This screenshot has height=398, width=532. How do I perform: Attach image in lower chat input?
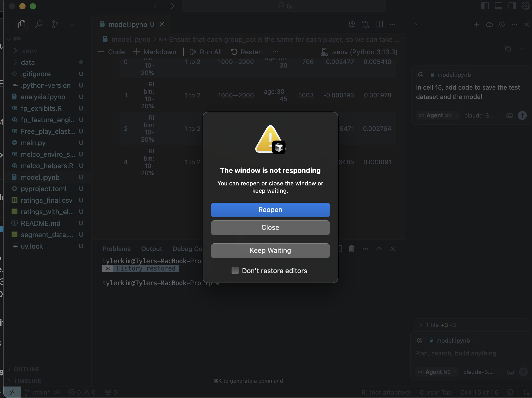point(511,372)
